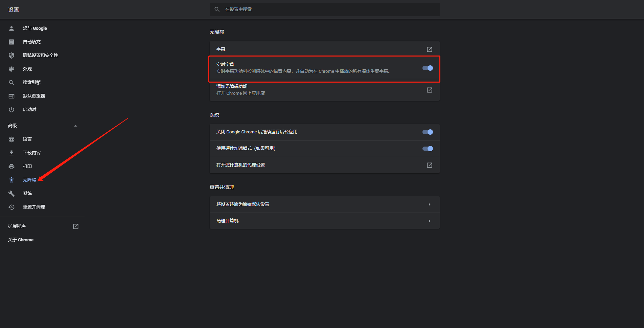Select 下载内容 in the sidebar
This screenshot has width=644, height=328.
pos(32,153)
